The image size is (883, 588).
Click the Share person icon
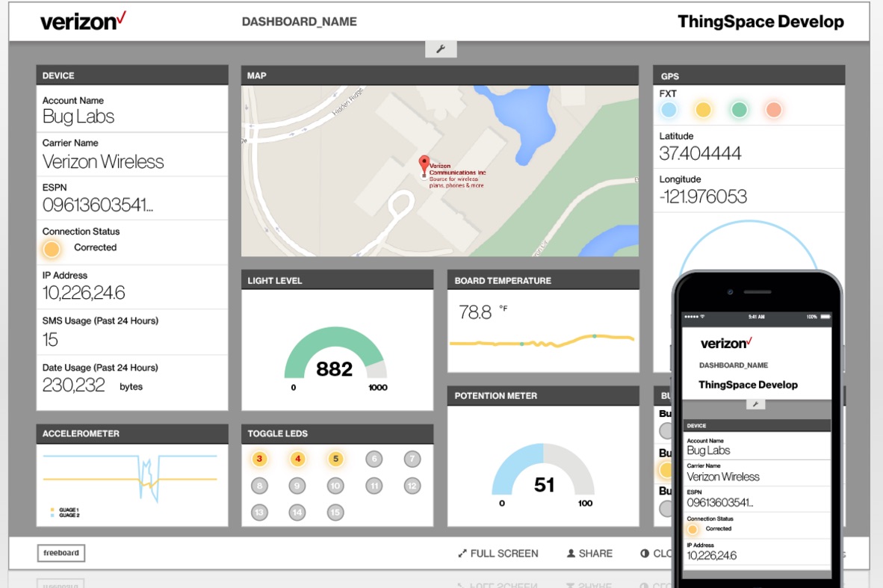pos(571,554)
